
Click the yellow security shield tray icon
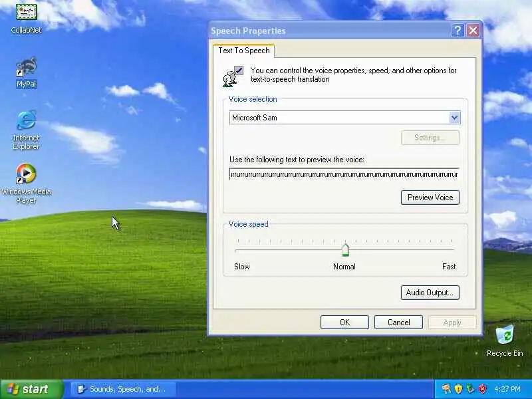458,388
